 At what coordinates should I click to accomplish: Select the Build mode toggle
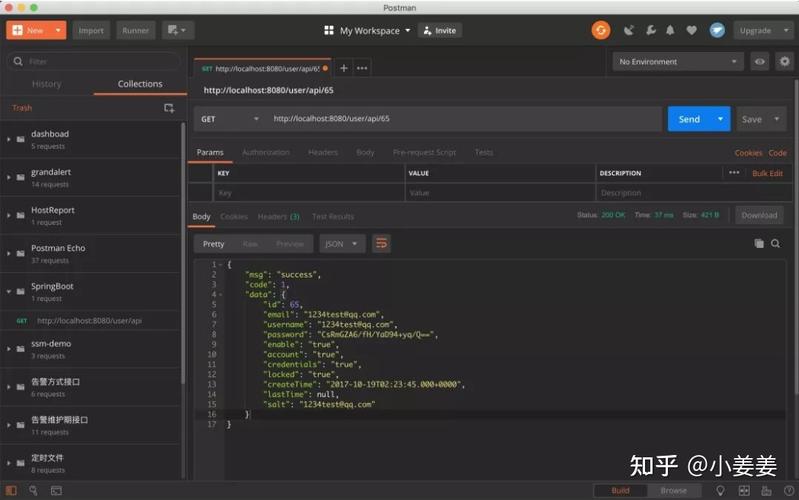pyautogui.click(x=620, y=491)
